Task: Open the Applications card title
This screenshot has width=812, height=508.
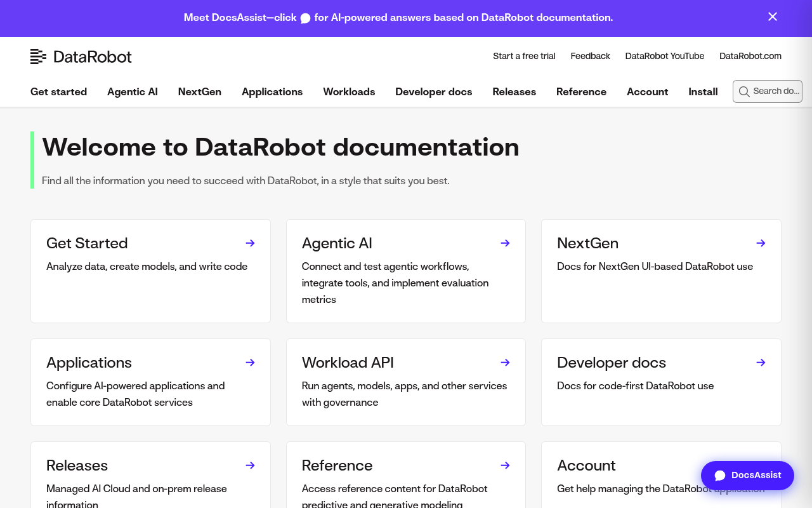Action: (x=89, y=363)
